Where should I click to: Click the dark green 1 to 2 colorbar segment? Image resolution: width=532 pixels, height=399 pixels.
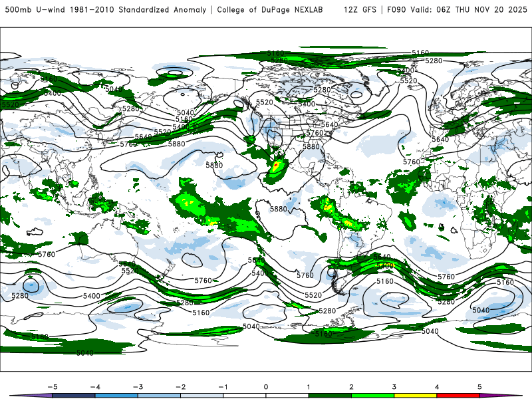pyautogui.click(x=330, y=396)
